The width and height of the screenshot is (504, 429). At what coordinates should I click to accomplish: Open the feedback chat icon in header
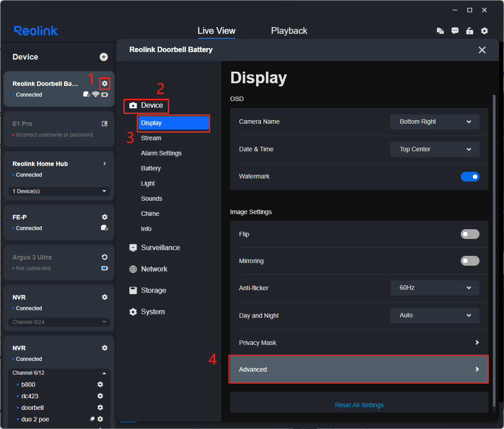pyautogui.click(x=455, y=31)
